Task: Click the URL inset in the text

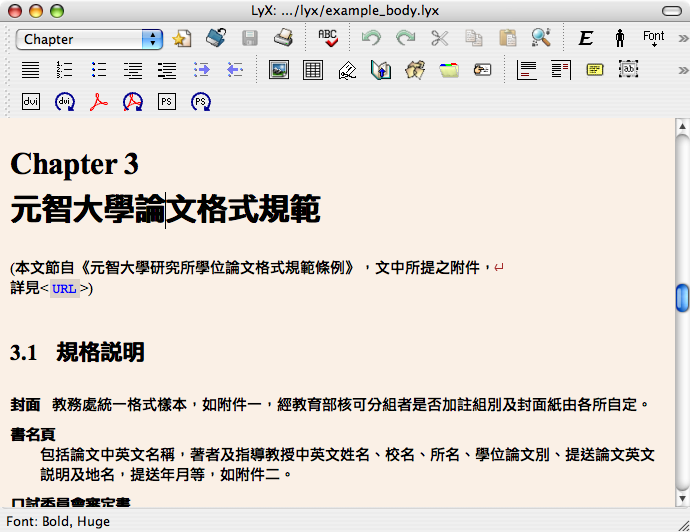Action: 64,289
